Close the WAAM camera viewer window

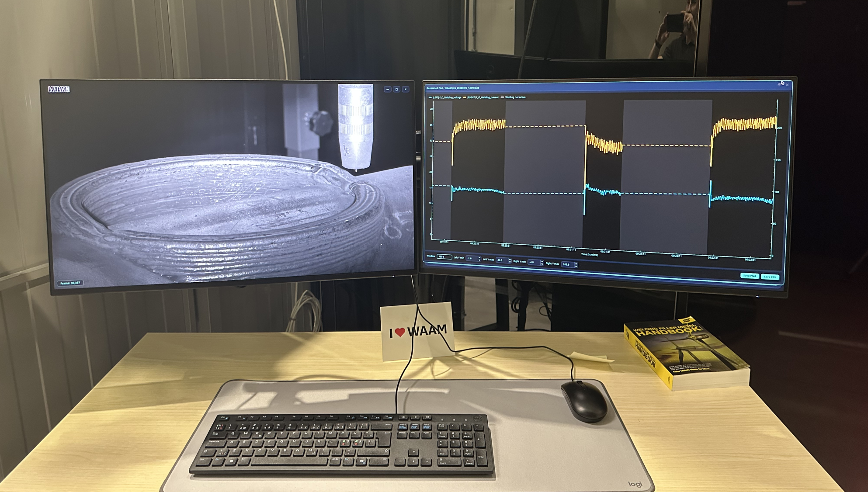(x=406, y=89)
